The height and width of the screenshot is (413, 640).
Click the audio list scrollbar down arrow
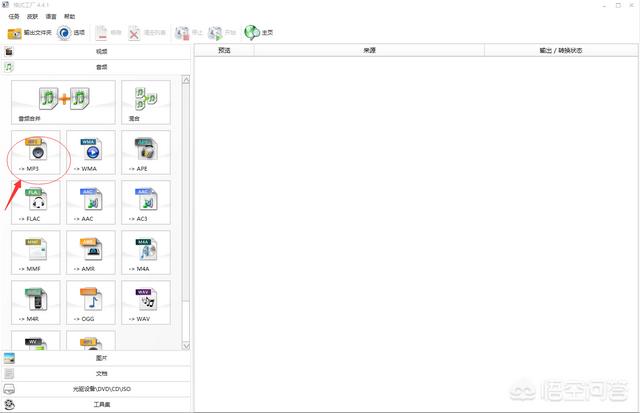pos(185,345)
